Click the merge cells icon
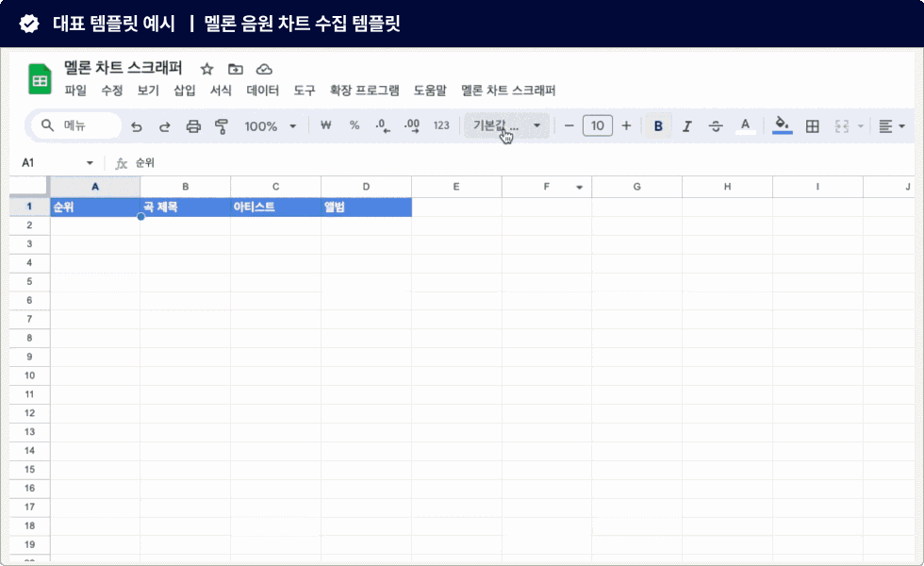Image resolution: width=924 pixels, height=566 pixels. click(841, 126)
